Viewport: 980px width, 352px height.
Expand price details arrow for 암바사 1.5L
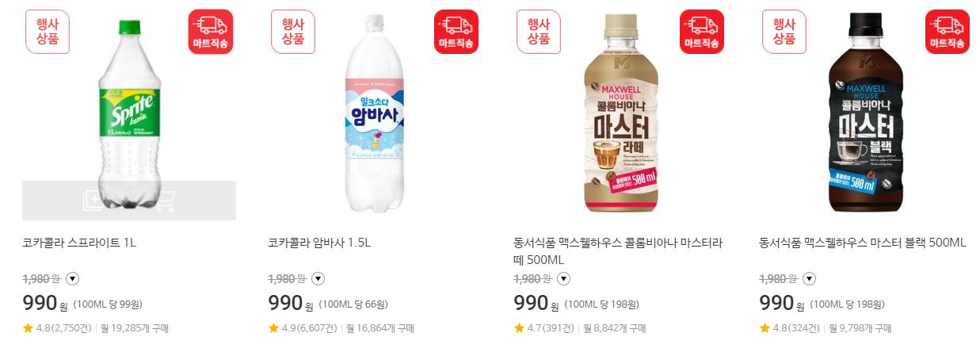(x=318, y=278)
